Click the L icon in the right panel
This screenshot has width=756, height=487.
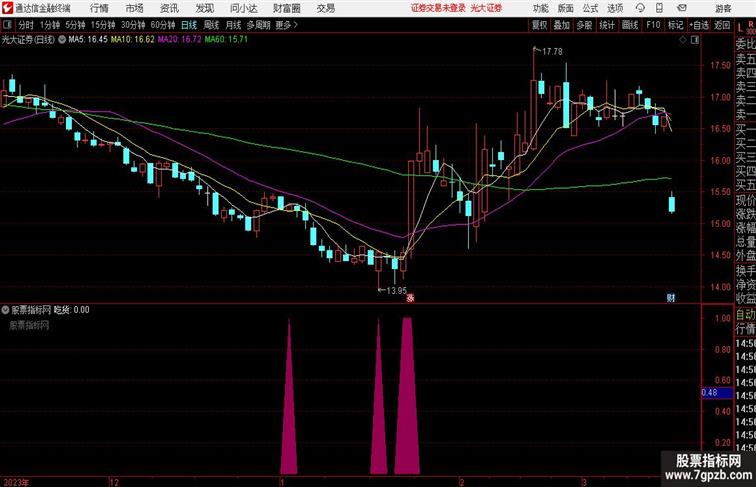[x=740, y=27]
